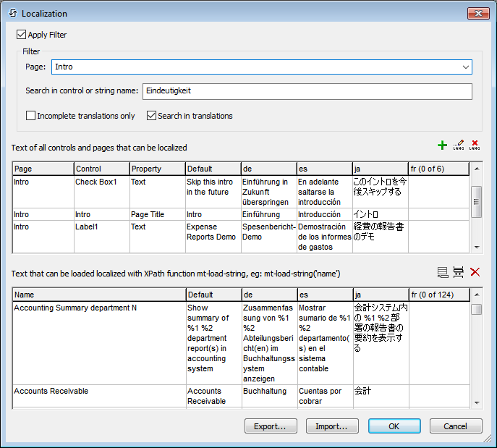The image size is (497, 448).
Task: Click the insert string row icon
Action: pyautogui.click(x=459, y=272)
